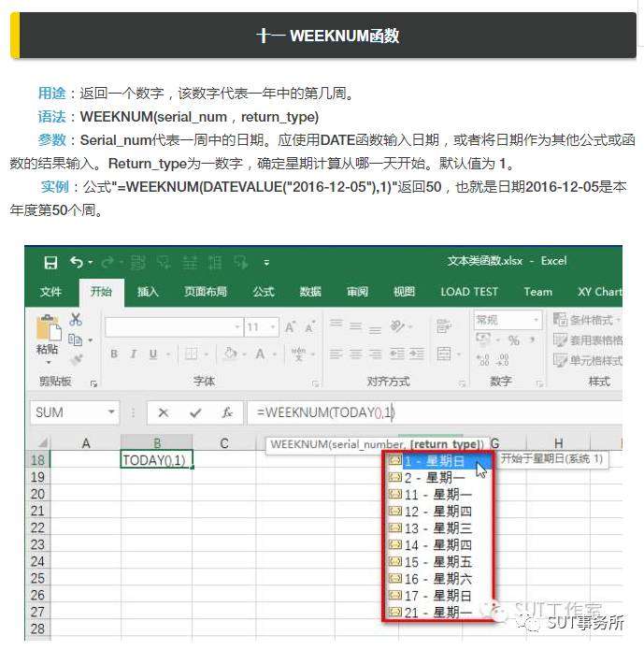Click the Align Left icon

[x=336, y=354]
